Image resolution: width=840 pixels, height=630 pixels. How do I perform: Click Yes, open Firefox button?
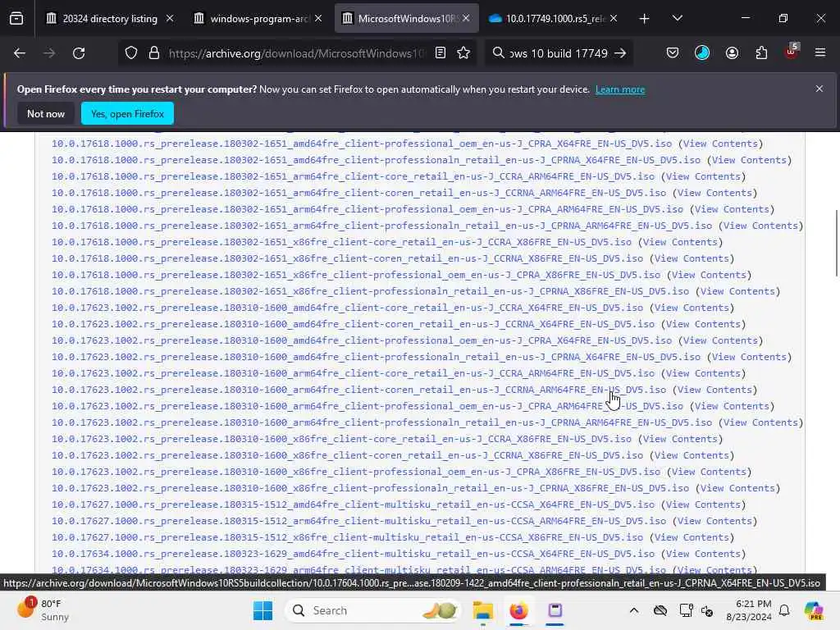point(127,114)
